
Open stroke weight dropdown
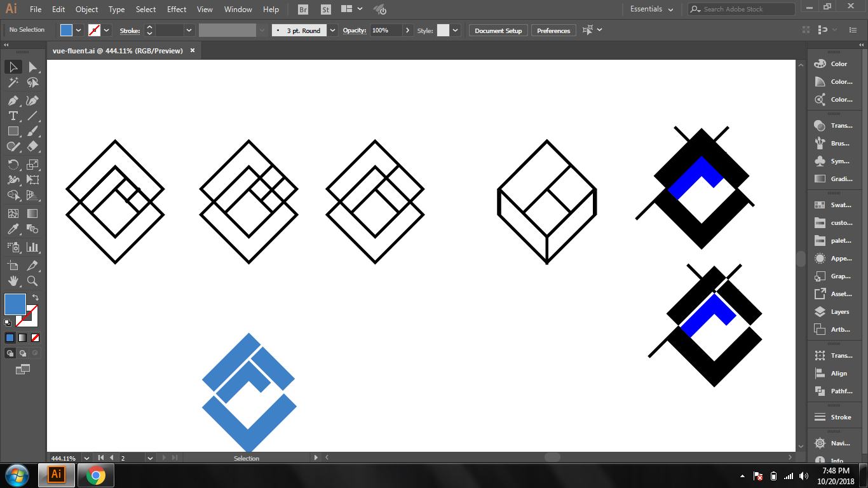coord(189,30)
